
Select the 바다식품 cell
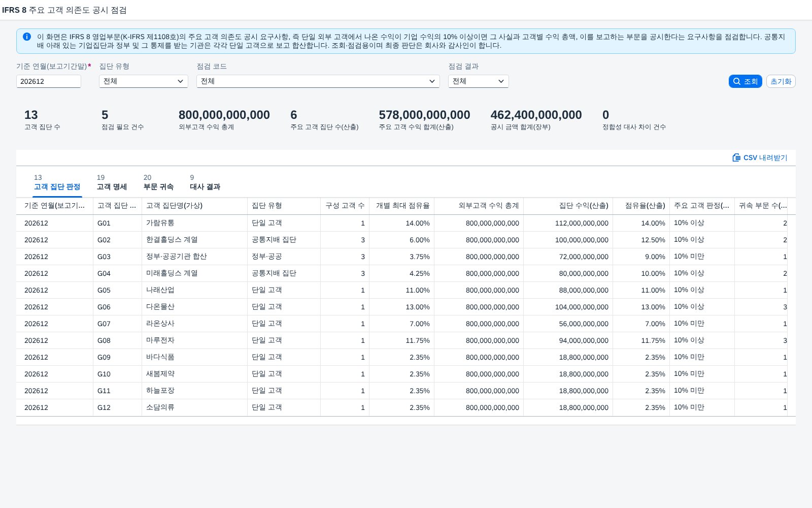(194, 357)
